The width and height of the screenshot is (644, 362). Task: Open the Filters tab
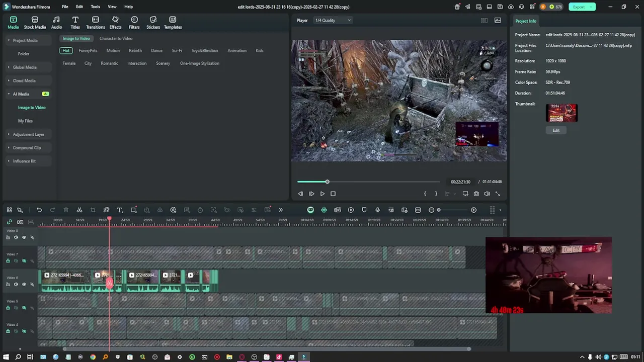[134, 23]
